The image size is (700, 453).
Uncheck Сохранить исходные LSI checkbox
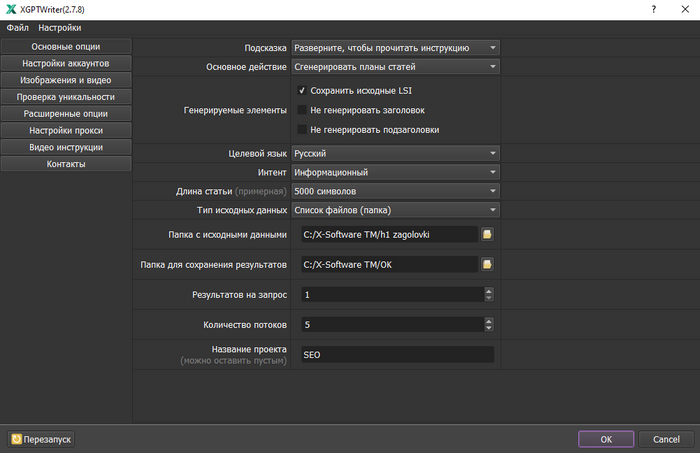(x=302, y=90)
